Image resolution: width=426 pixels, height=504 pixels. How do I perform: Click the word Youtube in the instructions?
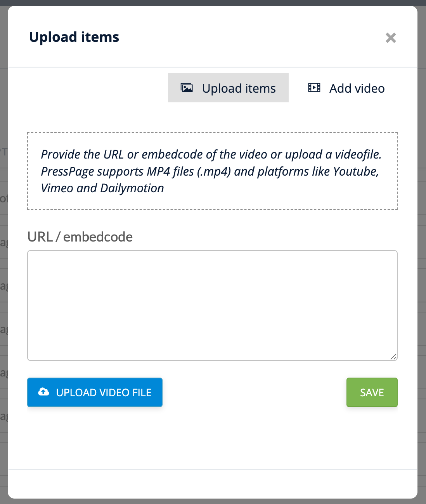(355, 171)
